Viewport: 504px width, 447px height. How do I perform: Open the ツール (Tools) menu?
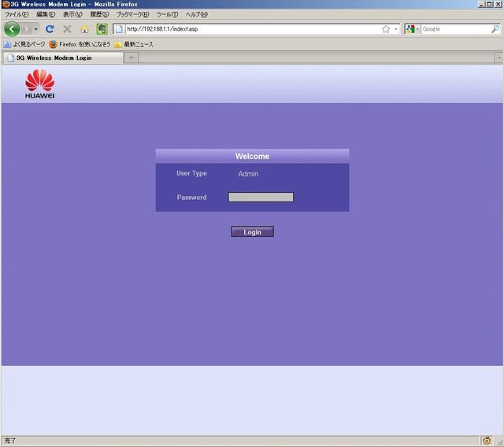pos(167,14)
